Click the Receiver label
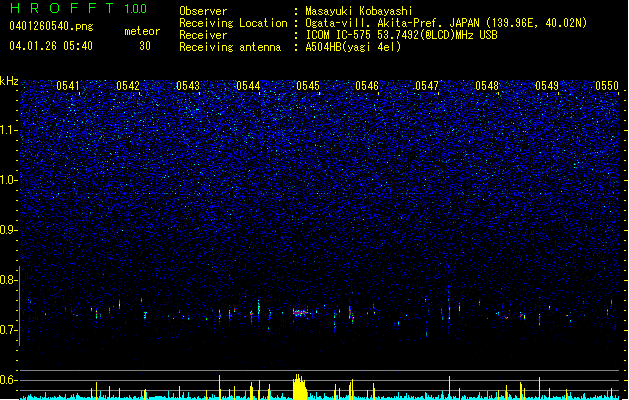This screenshot has height=400, width=629. click(203, 35)
